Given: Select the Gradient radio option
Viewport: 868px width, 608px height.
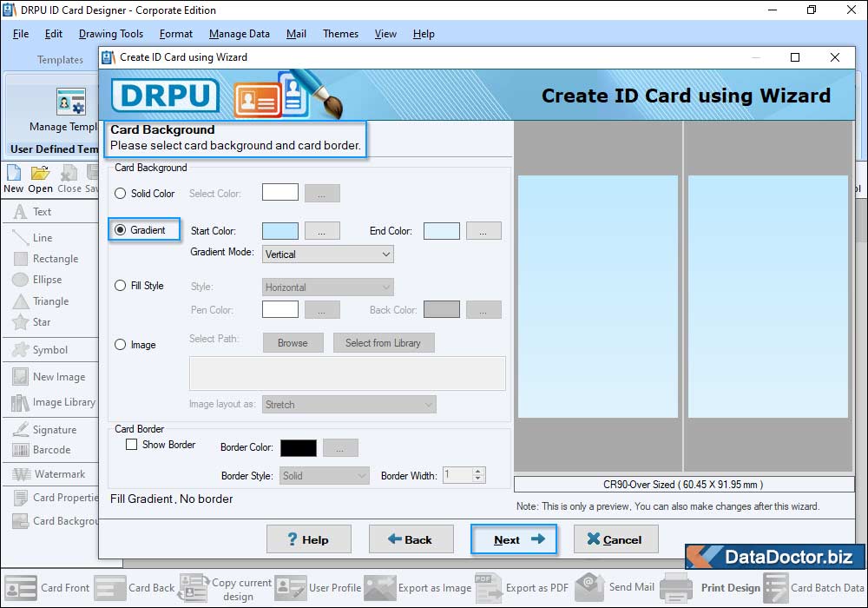Looking at the screenshot, I should (x=120, y=230).
